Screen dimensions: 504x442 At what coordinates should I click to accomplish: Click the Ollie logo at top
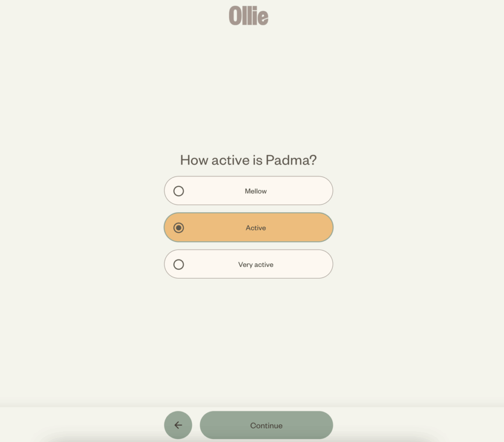pos(249,15)
